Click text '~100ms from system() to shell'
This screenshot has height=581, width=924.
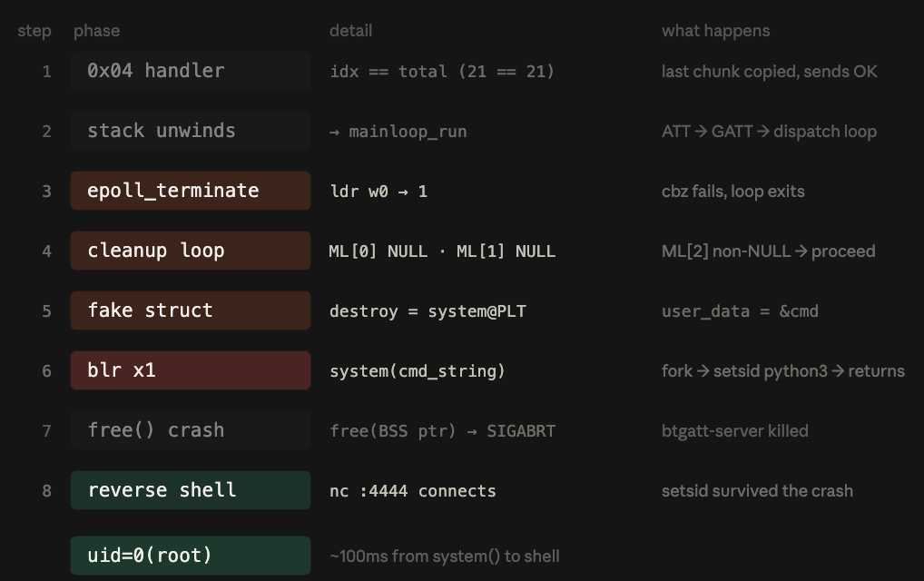pos(445,556)
